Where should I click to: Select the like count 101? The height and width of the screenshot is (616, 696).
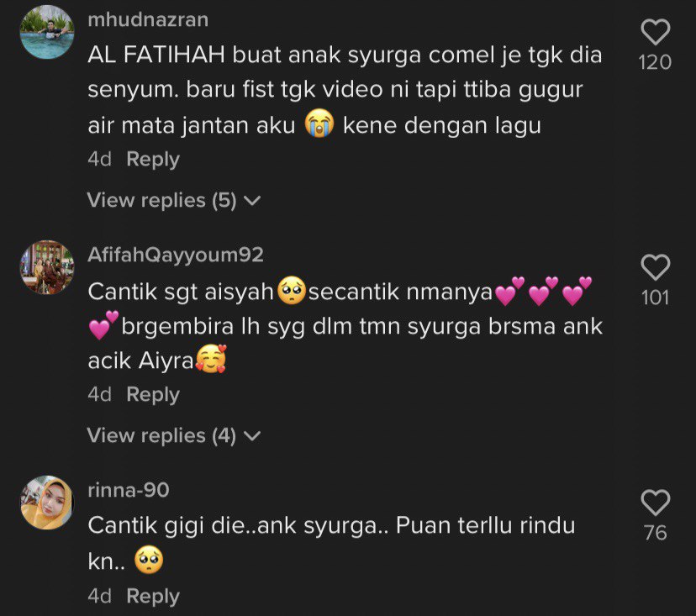pyautogui.click(x=655, y=297)
